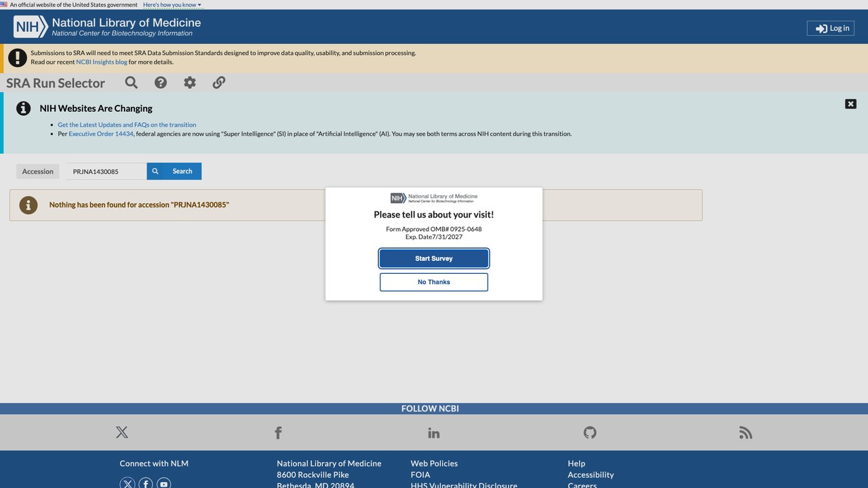Open Web Policies footer link
This screenshot has height=488, width=868.
point(434,464)
